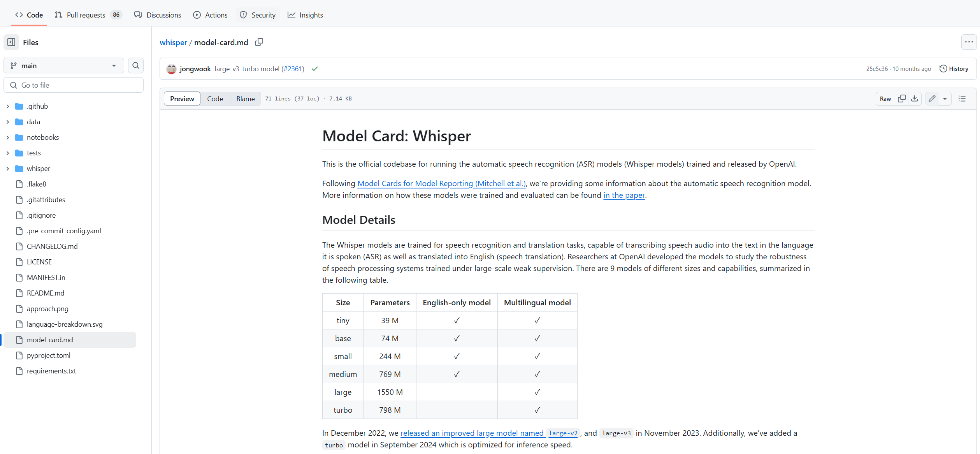This screenshot has height=454, width=980.
Task: Switch to Code view tab
Action: pos(215,99)
